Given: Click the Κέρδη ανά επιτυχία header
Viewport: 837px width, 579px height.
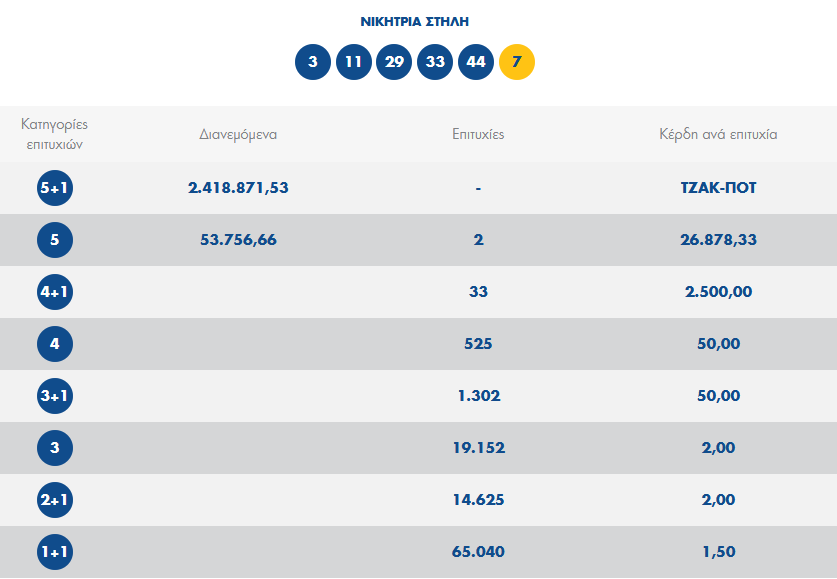Looking at the screenshot, I should click(x=718, y=134).
